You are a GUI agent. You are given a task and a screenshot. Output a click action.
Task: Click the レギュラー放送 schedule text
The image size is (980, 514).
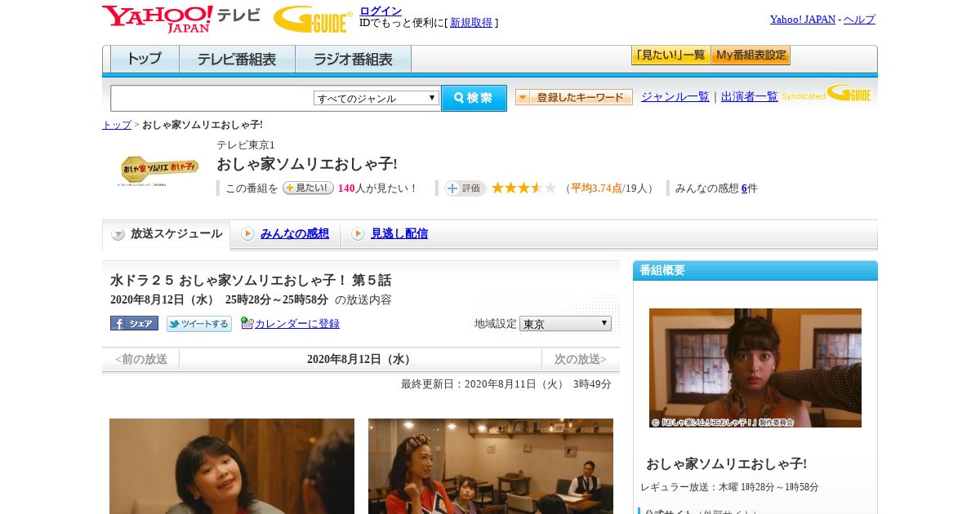coord(729,487)
